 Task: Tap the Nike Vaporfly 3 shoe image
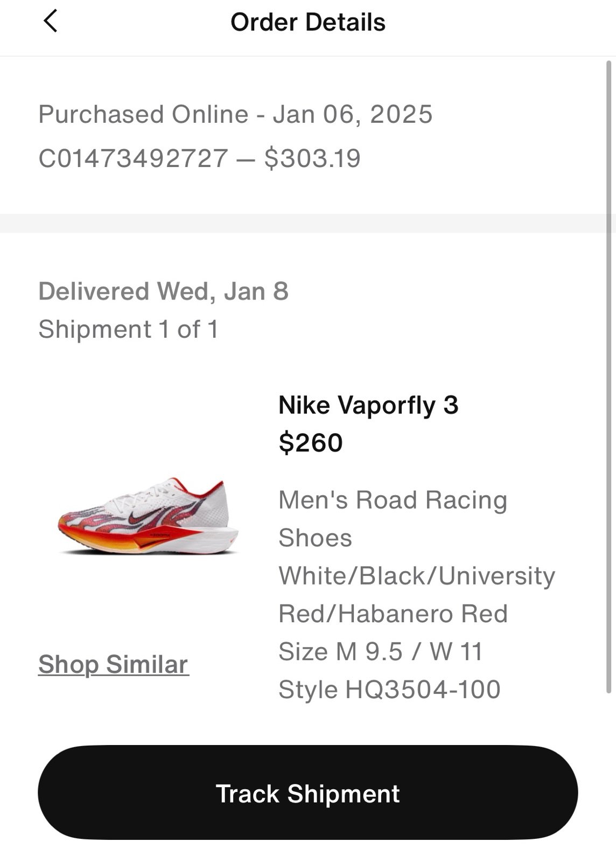(x=148, y=517)
